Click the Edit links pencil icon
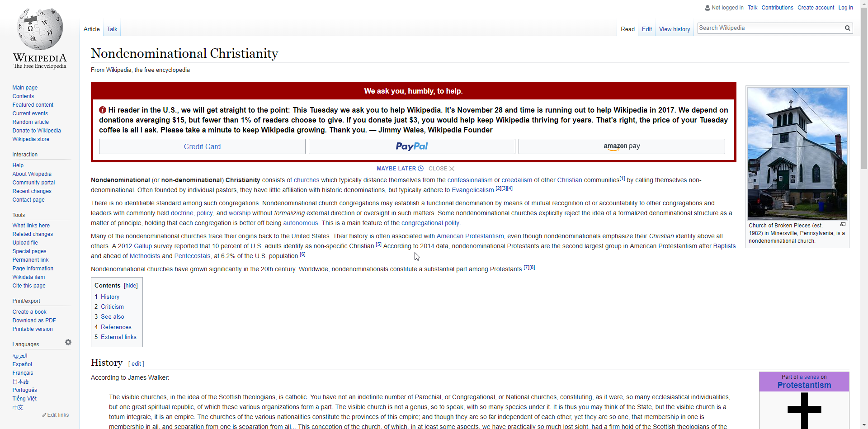868x429 pixels. pos(44,415)
